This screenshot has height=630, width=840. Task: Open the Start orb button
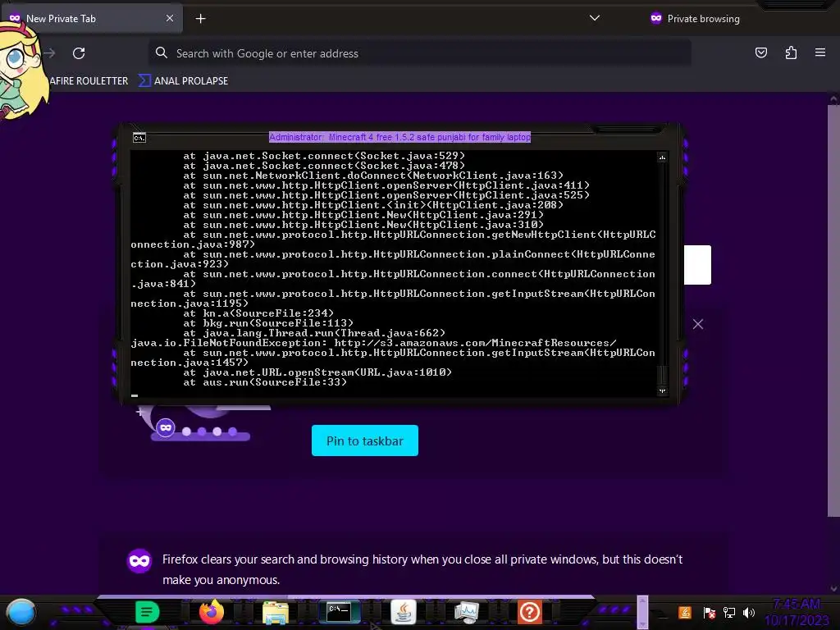pos(21,612)
